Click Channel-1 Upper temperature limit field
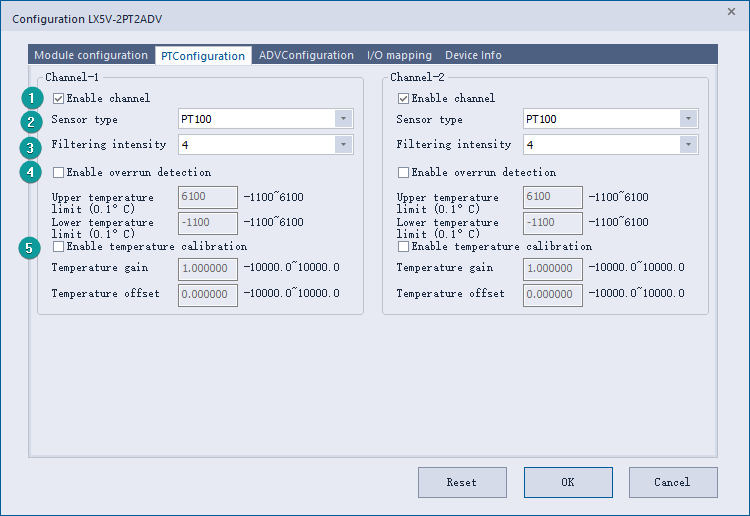Viewport: 750px width, 516px height. tap(208, 197)
